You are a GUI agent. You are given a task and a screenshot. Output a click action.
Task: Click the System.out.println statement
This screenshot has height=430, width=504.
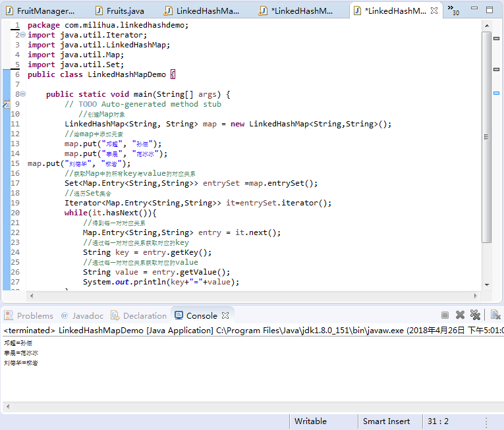point(161,282)
